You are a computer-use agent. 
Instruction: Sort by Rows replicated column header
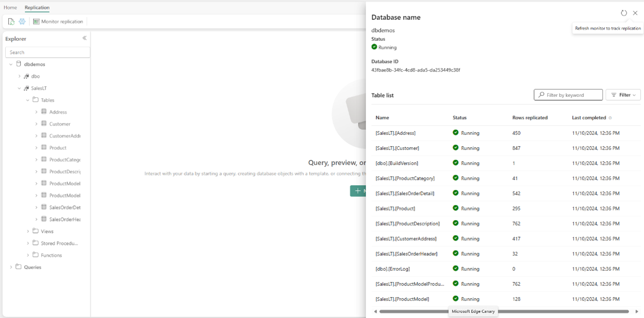point(530,118)
